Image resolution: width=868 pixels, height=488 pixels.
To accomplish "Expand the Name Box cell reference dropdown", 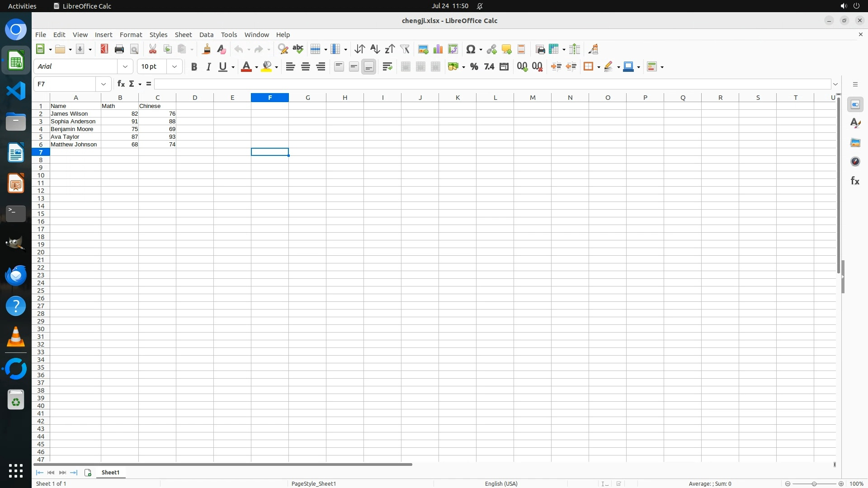I will (x=104, y=84).
